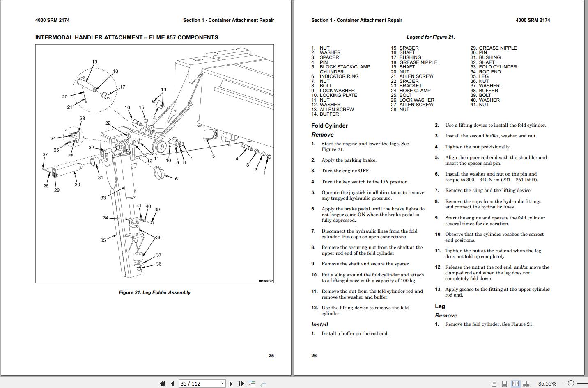The width and height of the screenshot is (588, 388).
Task: Click left page header '4000 SRM 2174'
Action: (x=52, y=20)
